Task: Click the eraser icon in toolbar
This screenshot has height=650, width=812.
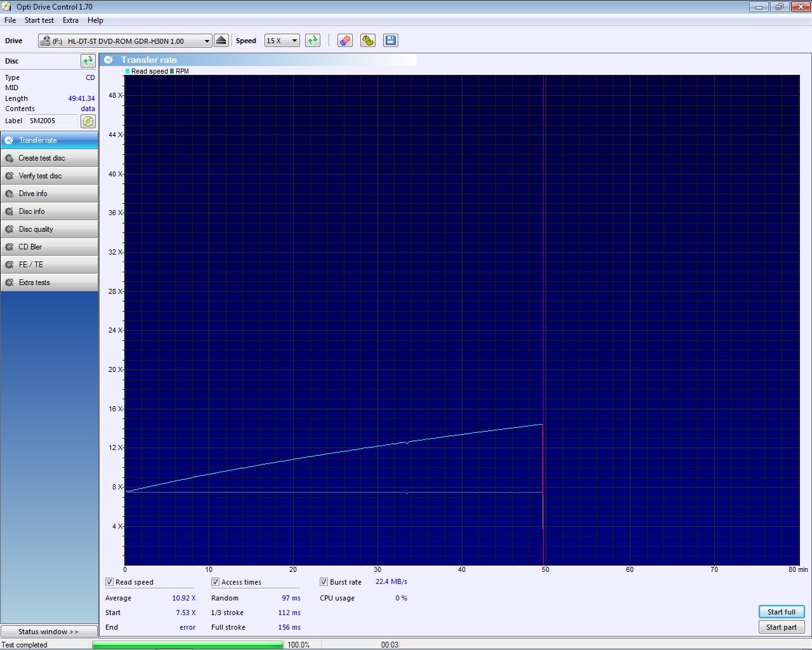Action: (x=344, y=41)
